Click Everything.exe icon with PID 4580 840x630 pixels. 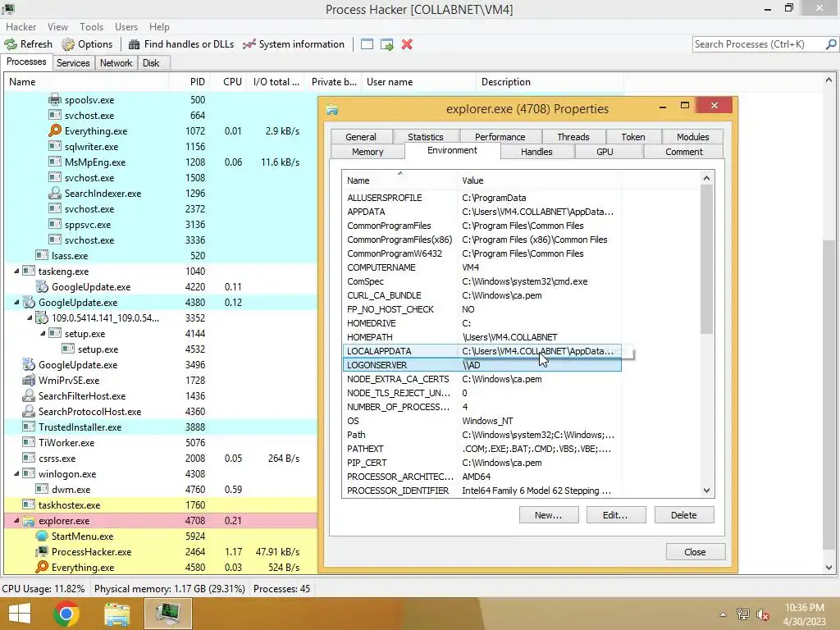pos(42,568)
